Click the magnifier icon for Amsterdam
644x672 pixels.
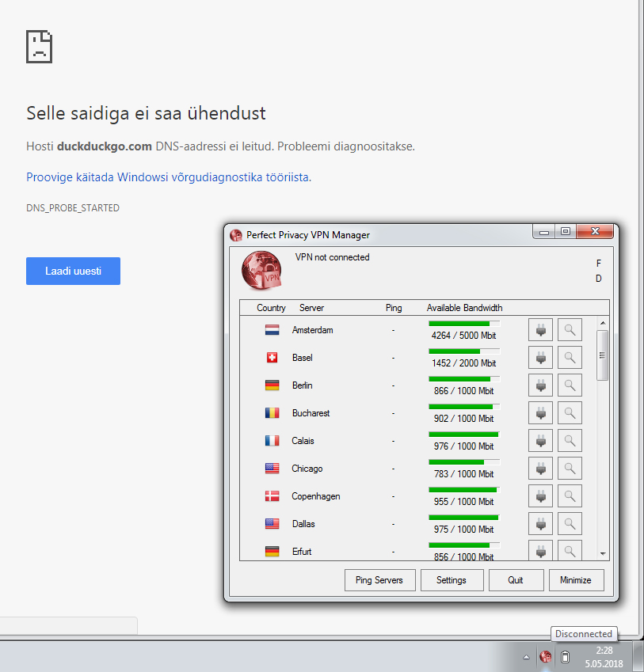[x=570, y=330]
